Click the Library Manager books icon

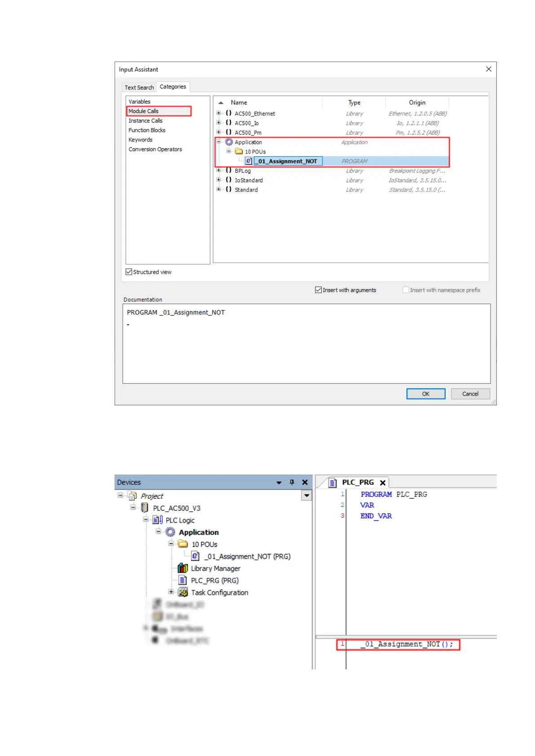pyautogui.click(x=183, y=568)
